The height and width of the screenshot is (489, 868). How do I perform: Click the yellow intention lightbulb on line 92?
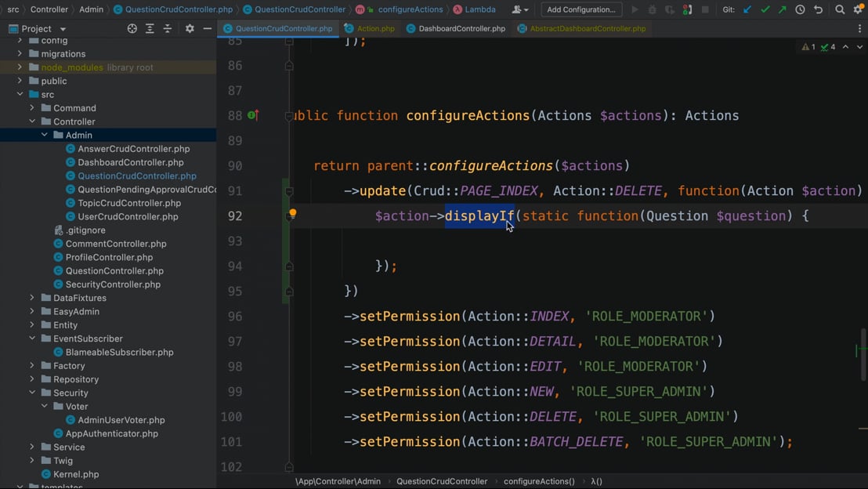[293, 213]
